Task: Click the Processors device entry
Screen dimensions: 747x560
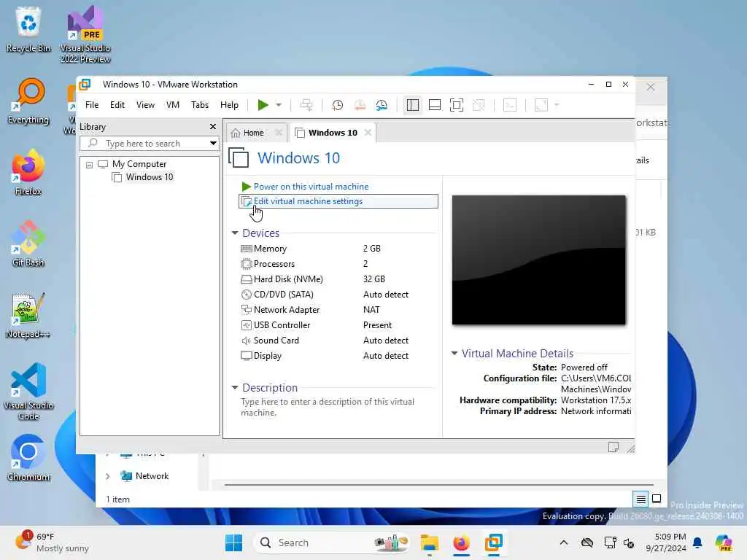Action: coord(274,264)
